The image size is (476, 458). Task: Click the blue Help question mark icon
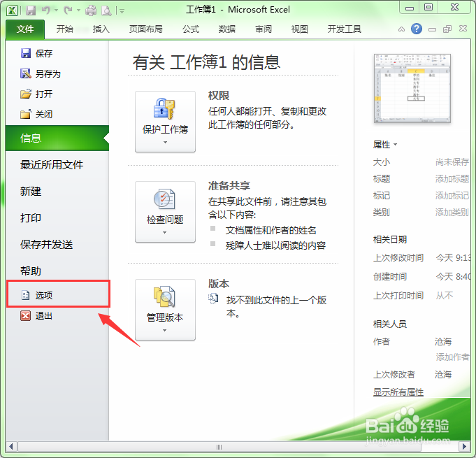417,29
